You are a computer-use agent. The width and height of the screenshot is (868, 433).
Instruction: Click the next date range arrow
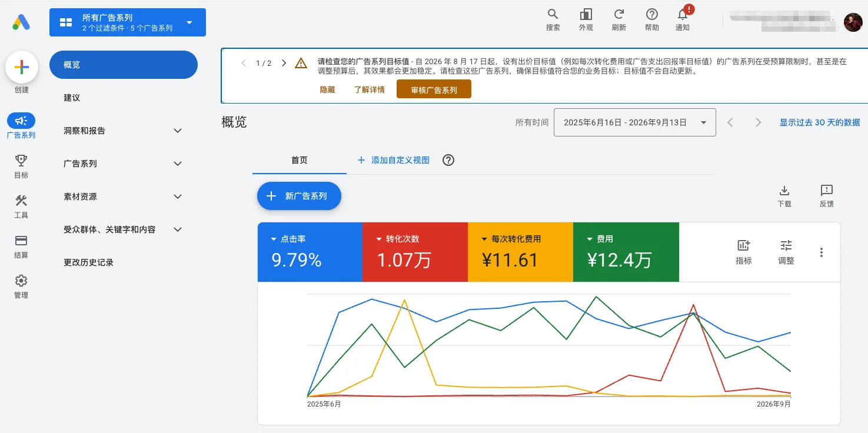point(758,122)
